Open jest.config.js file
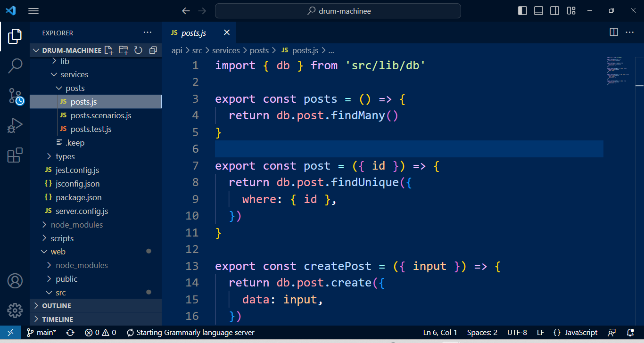Screen dimensions: 644x343 click(x=96, y=170)
